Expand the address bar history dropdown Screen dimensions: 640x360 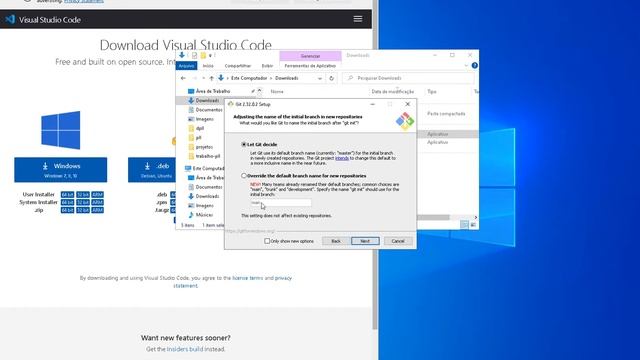[x=320, y=78]
